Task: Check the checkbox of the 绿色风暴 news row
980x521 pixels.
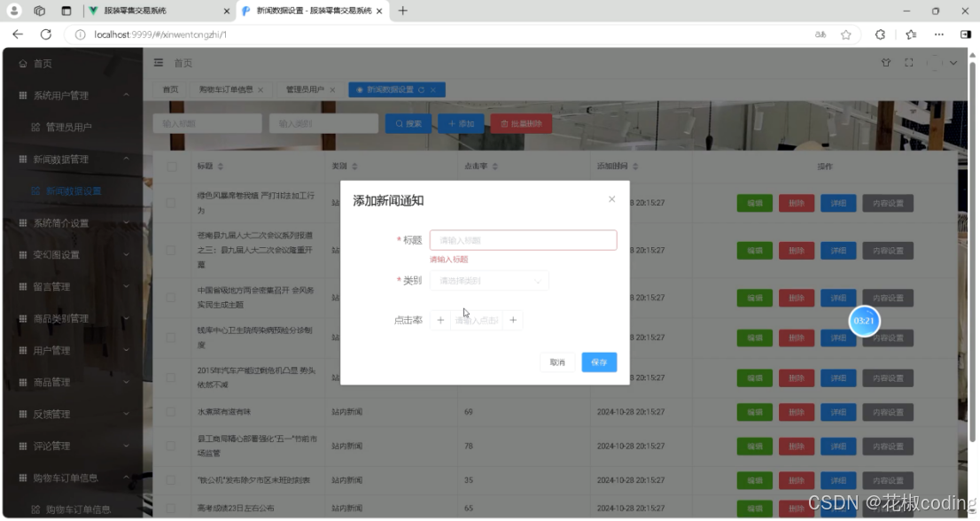Action: coord(172,203)
